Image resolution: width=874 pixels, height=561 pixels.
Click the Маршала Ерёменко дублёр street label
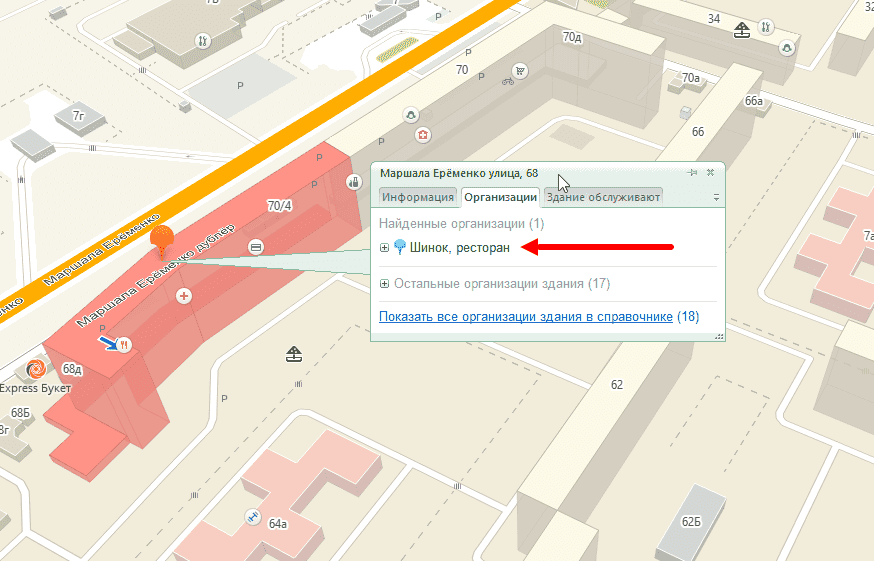point(156,275)
